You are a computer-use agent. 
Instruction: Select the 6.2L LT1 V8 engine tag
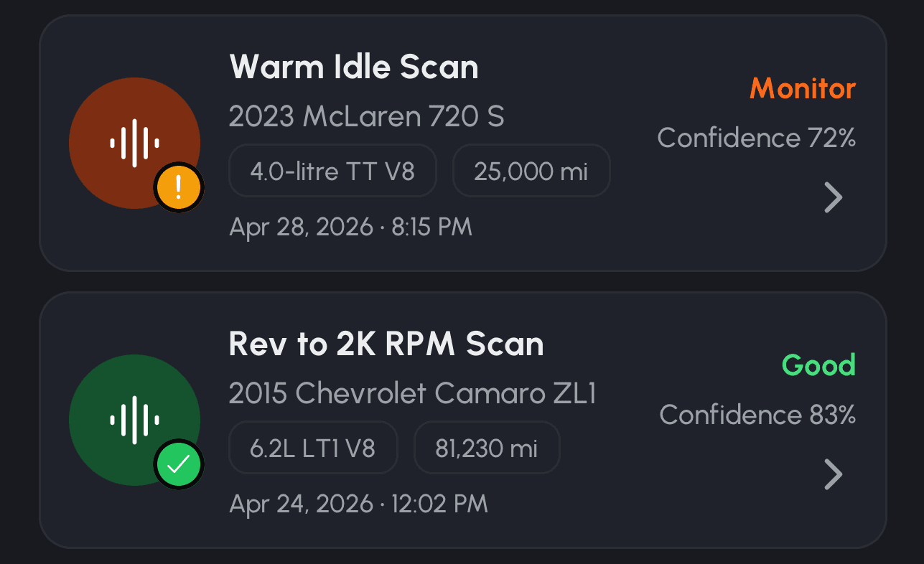pos(313,448)
